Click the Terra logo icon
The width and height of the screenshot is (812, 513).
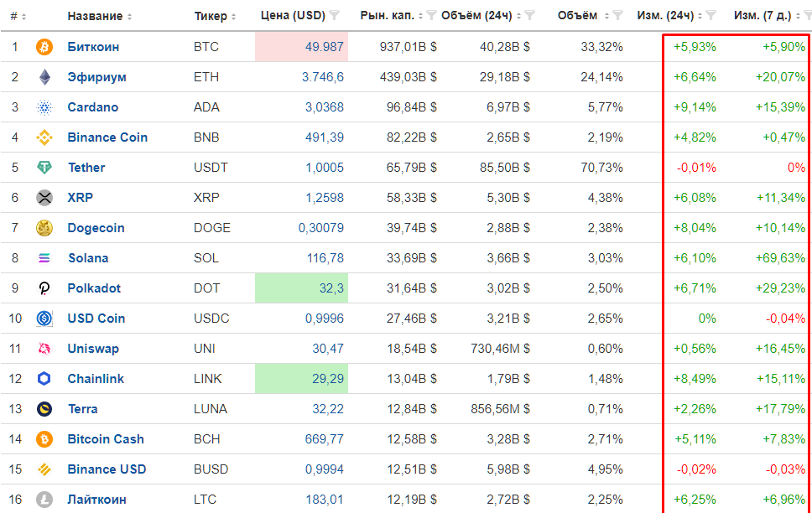click(44, 409)
